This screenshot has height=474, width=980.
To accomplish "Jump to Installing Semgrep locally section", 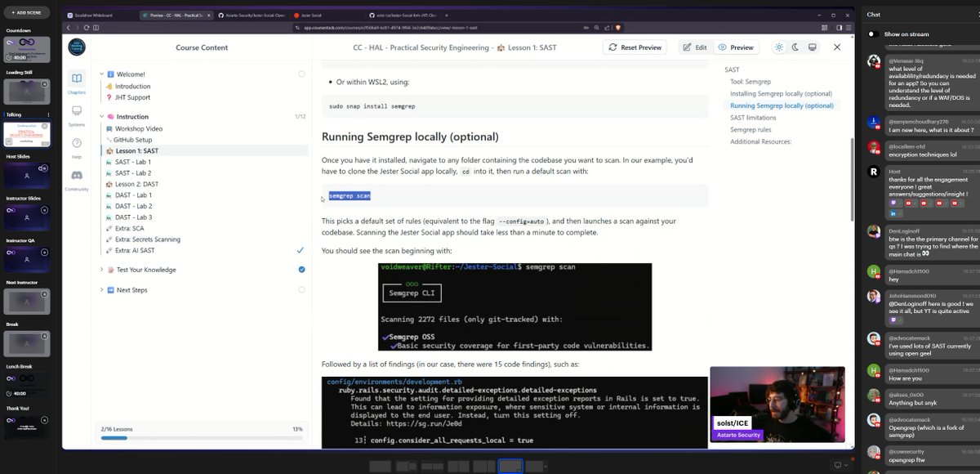I will click(782, 94).
